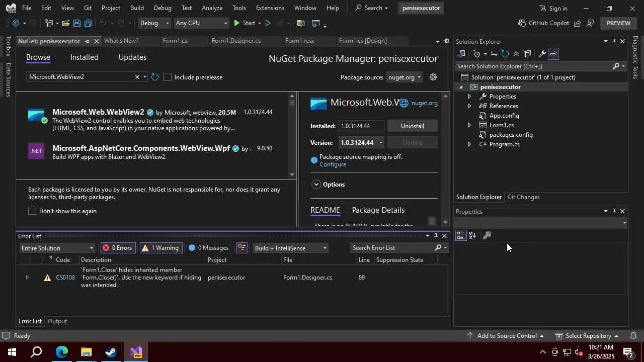Image resolution: width=644 pixels, height=362 pixels.
Task: Open the Git Changes tab
Action: [523, 197]
